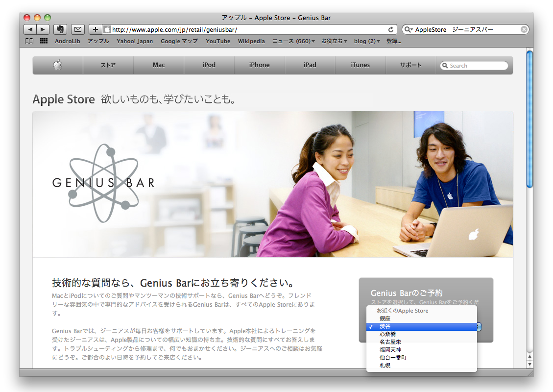This screenshot has width=553, height=392.
Task: Click the scrollbar up arrow
Action: coord(529,357)
